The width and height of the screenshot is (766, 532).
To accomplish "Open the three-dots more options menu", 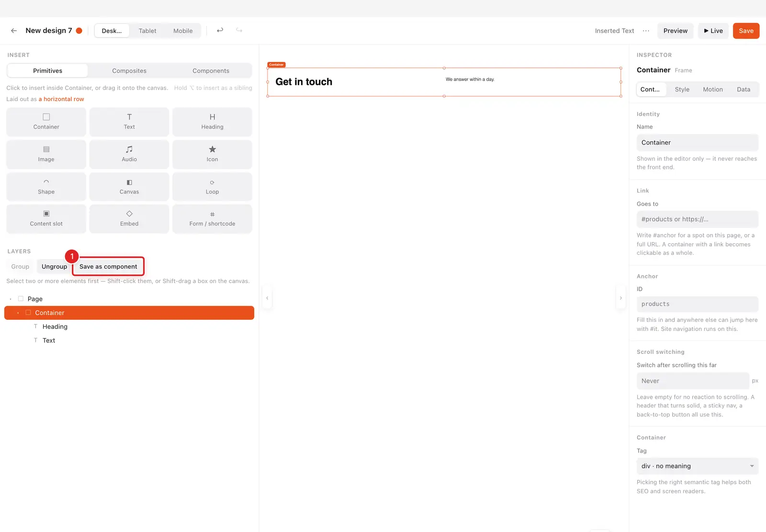I will coord(646,31).
